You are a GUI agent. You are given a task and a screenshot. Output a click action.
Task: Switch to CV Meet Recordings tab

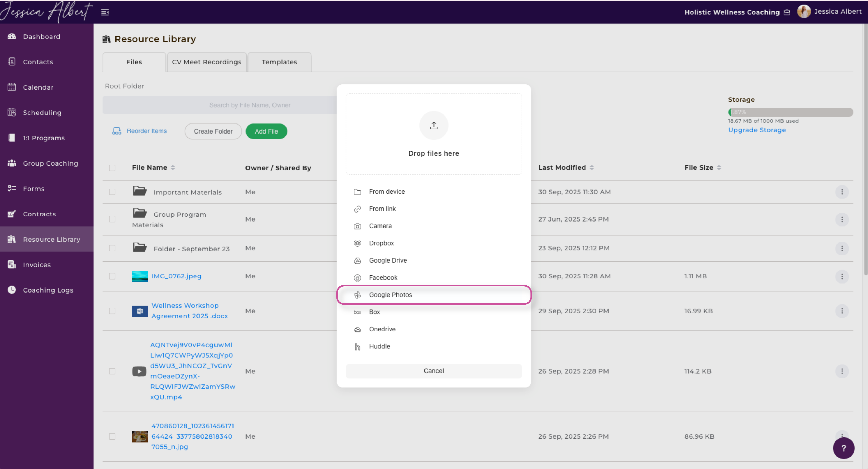[207, 62]
